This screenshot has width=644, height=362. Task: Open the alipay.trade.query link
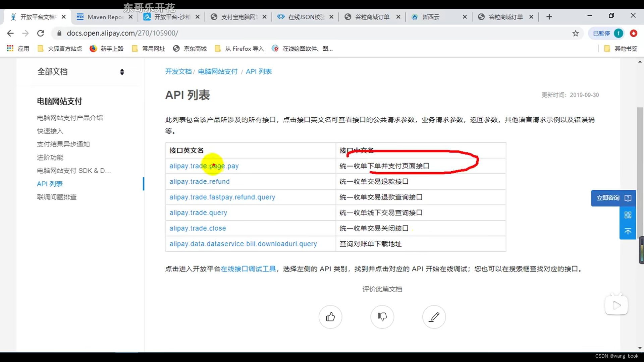[x=198, y=213]
